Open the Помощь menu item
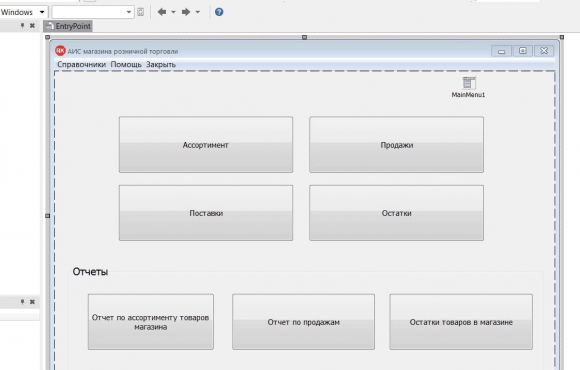This screenshot has height=370, width=580. (126, 64)
